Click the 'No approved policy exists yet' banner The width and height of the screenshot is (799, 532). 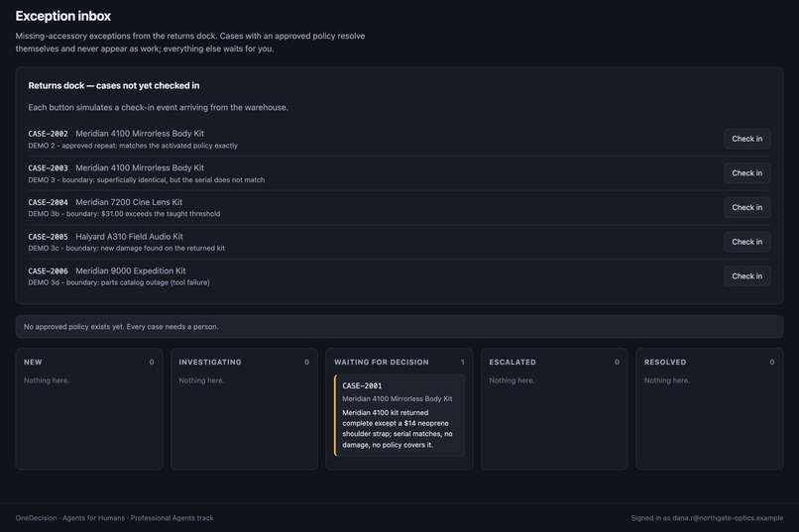tap(399, 327)
